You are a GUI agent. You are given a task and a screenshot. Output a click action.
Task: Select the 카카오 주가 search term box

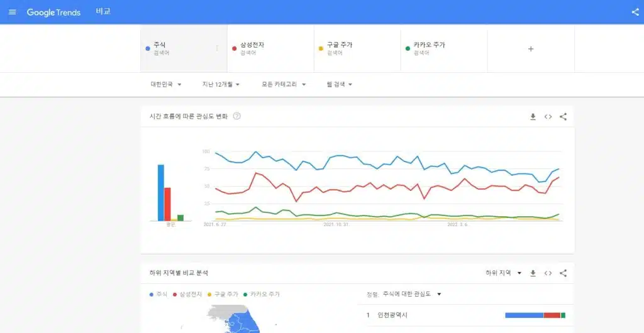coord(443,48)
